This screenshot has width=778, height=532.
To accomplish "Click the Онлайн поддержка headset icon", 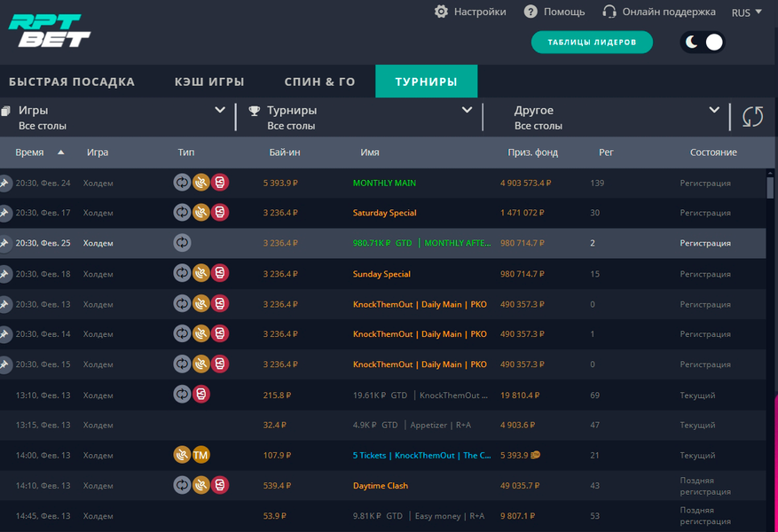I will click(x=609, y=12).
